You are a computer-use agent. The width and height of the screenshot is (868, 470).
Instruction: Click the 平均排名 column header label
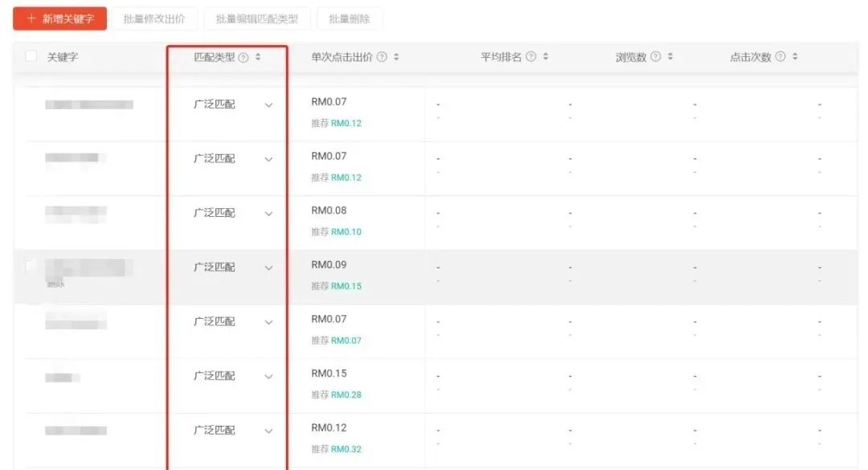tap(501, 56)
